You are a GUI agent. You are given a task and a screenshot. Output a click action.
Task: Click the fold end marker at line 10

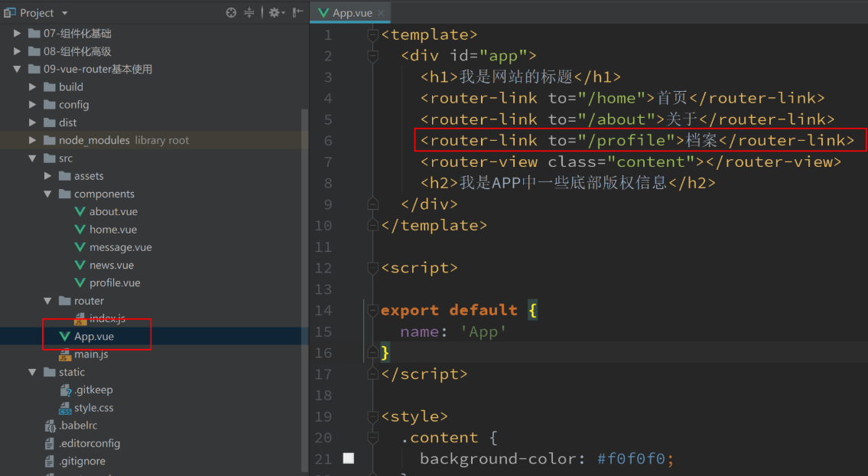click(372, 226)
